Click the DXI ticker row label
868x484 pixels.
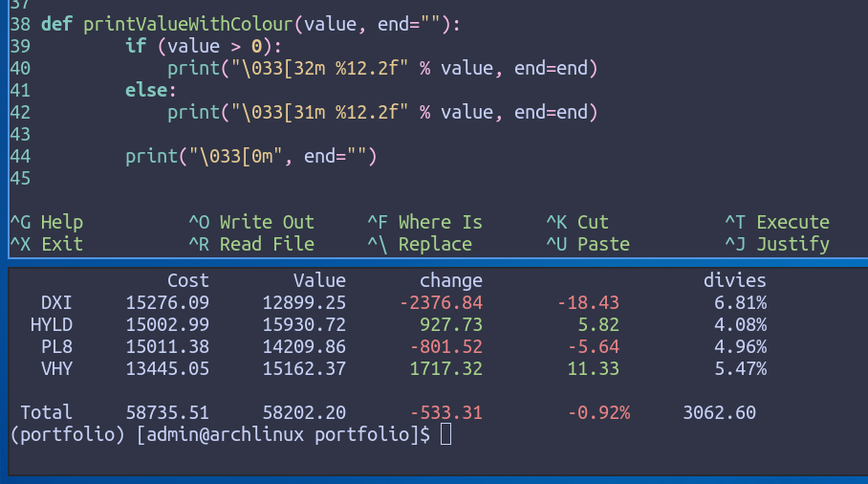coord(56,303)
